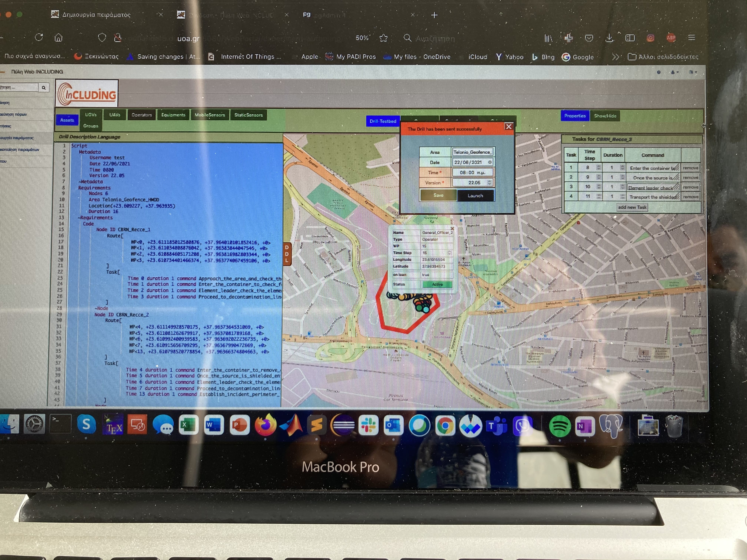The image size is (747, 560).
Task: Toggle the Active status in operator popup
Action: pos(437,284)
